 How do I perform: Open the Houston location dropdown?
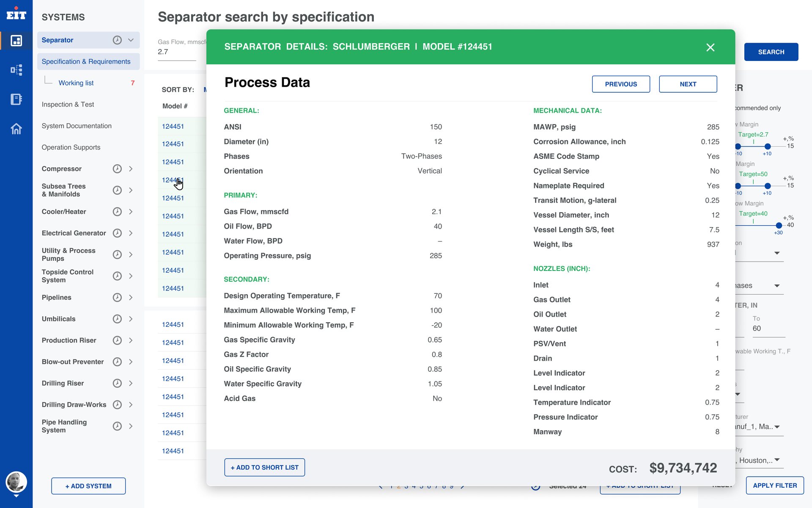pyautogui.click(x=759, y=460)
